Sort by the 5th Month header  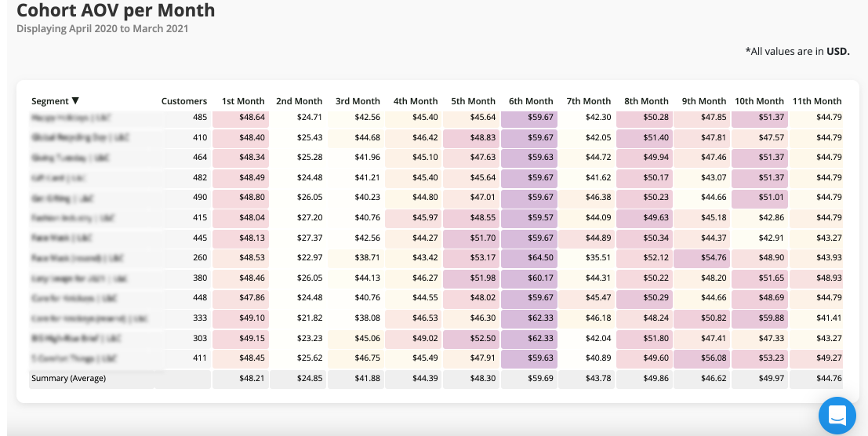(x=474, y=101)
